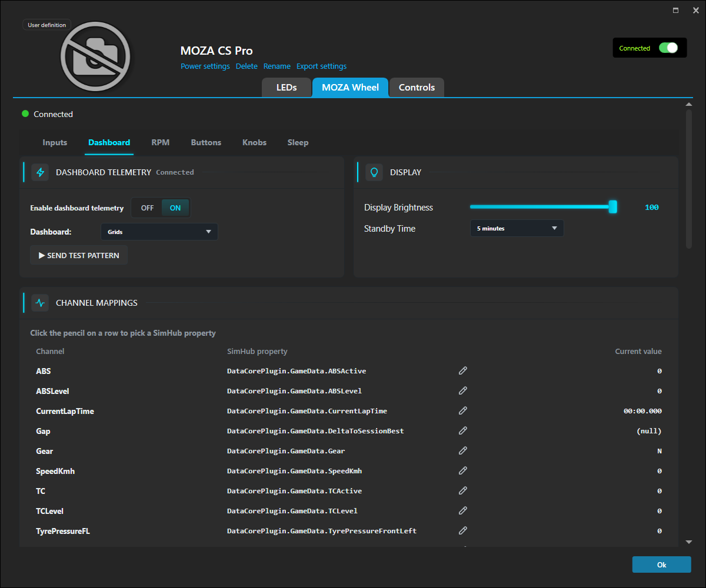Screen dimensions: 706x588
Task: Click the User definition badge
Action: click(x=47, y=25)
